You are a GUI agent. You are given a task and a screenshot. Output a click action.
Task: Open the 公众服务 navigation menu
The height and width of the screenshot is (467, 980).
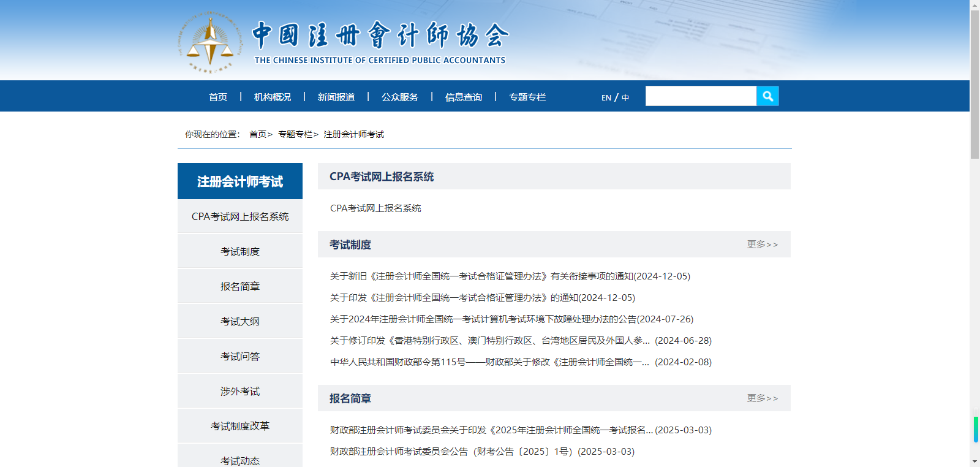[400, 97]
